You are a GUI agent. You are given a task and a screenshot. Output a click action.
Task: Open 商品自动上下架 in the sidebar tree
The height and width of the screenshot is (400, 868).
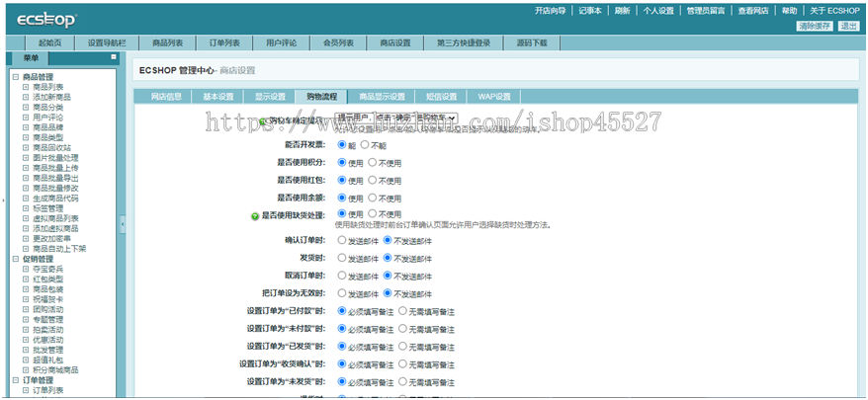tap(59, 249)
